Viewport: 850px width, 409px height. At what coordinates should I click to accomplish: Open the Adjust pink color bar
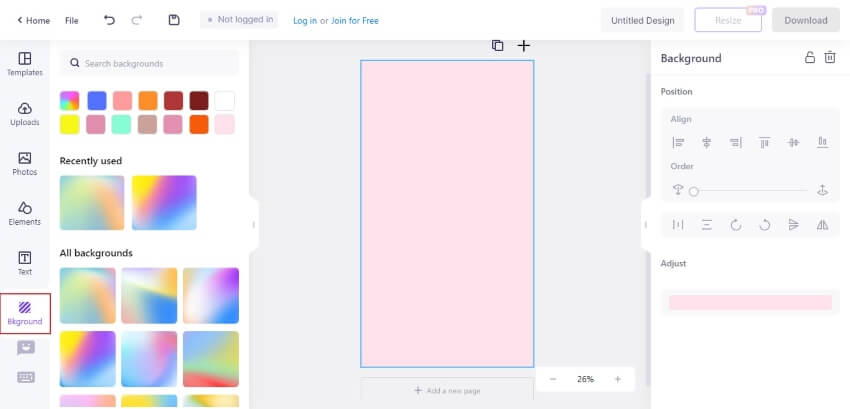pyautogui.click(x=750, y=302)
